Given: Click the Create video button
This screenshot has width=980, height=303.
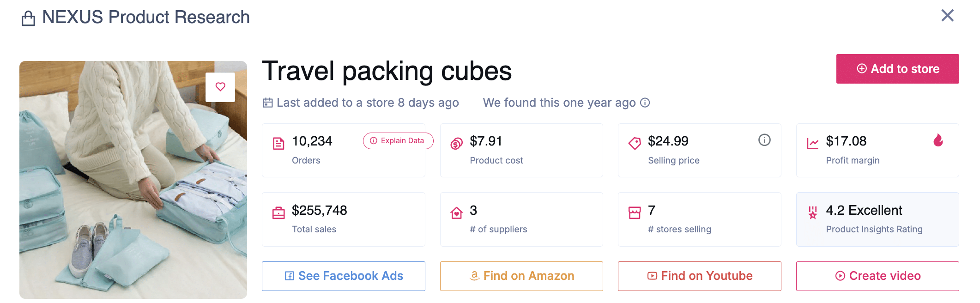Looking at the screenshot, I should [x=877, y=276].
